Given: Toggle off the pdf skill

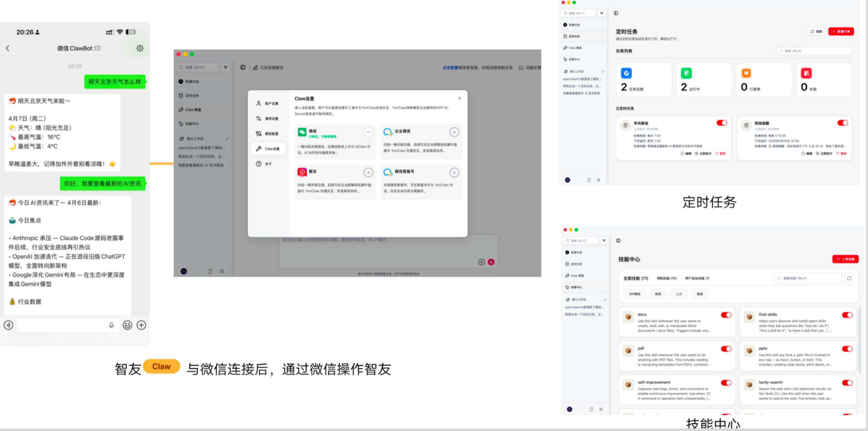Looking at the screenshot, I should pos(726,349).
